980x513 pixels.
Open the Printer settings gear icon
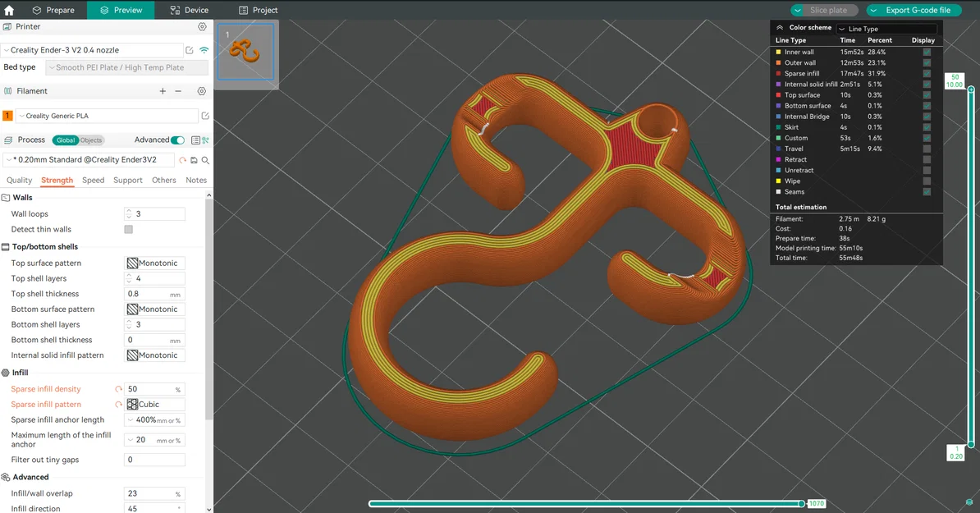tap(202, 26)
